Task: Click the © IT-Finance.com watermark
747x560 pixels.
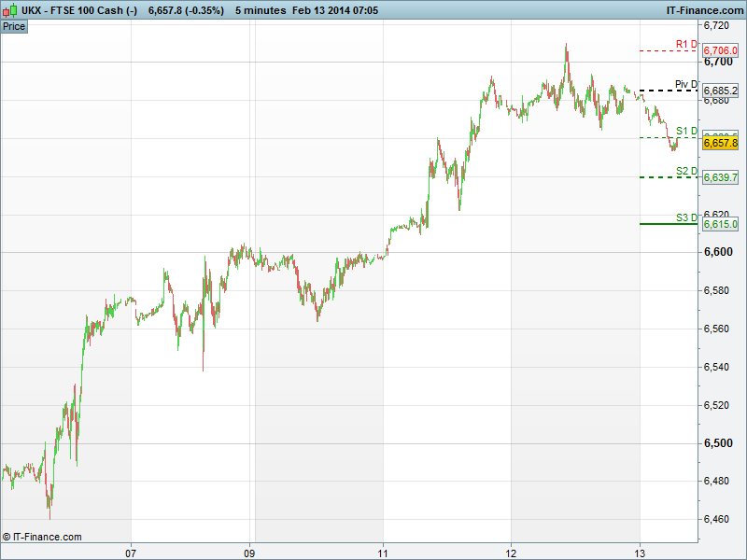Action: 42,537
